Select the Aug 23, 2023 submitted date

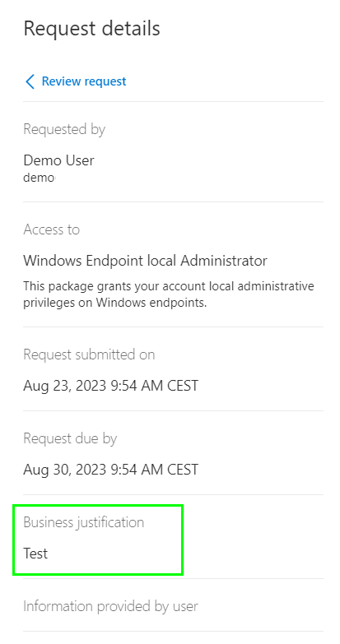point(110,386)
